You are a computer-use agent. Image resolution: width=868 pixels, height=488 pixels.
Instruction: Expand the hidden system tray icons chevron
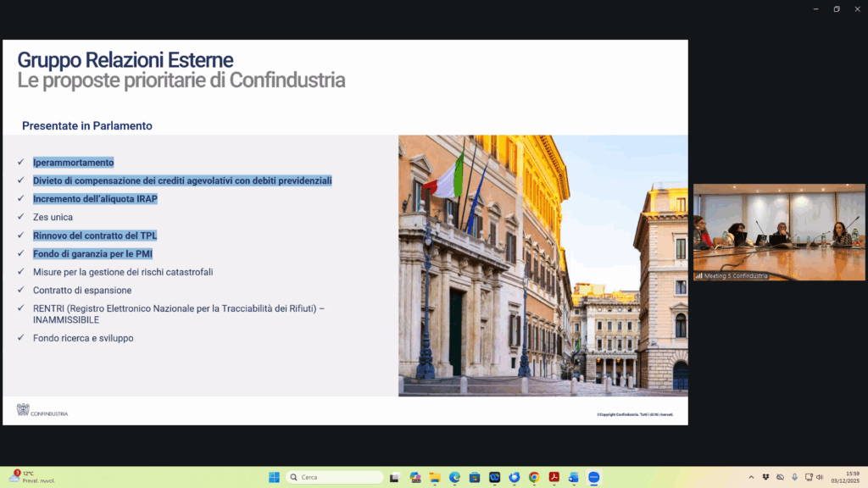pyautogui.click(x=751, y=477)
